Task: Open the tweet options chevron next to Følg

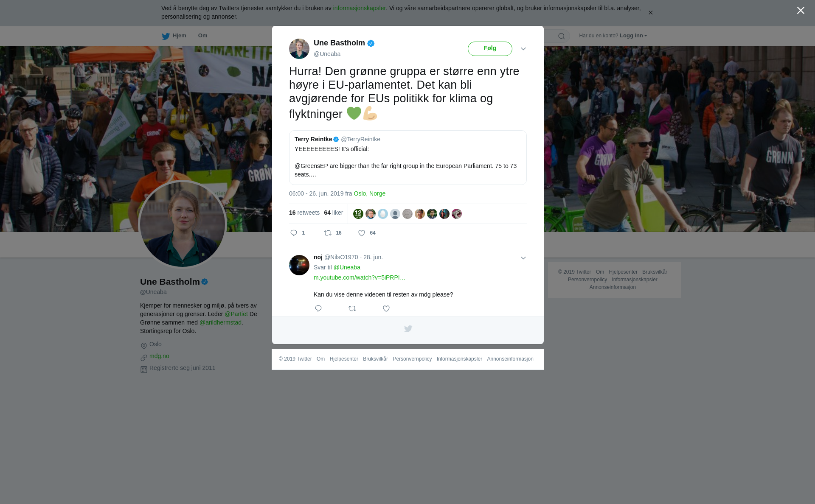Action: [x=523, y=49]
